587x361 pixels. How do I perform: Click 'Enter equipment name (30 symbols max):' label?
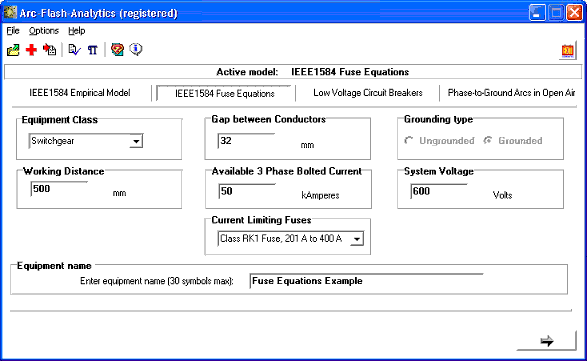(157, 281)
